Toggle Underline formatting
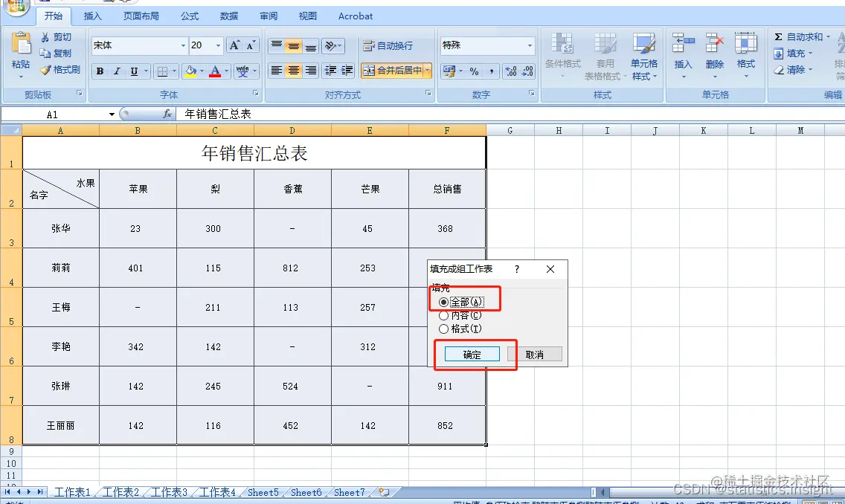This screenshot has width=845, height=504. (134, 71)
